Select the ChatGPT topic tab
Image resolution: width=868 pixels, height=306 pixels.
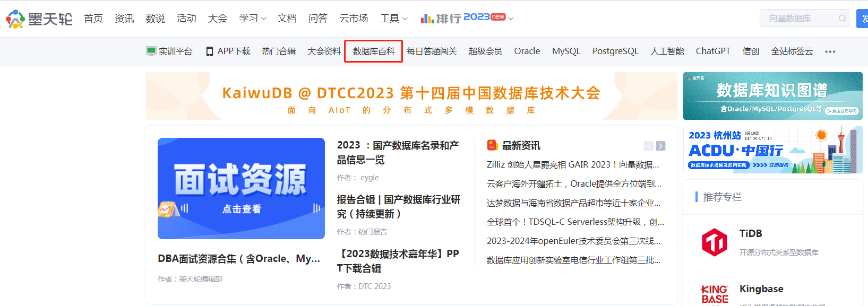[713, 51]
